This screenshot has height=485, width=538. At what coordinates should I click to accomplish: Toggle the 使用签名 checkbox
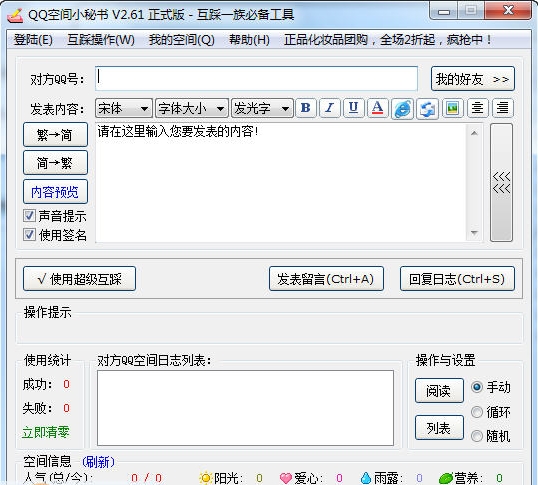tap(29, 235)
